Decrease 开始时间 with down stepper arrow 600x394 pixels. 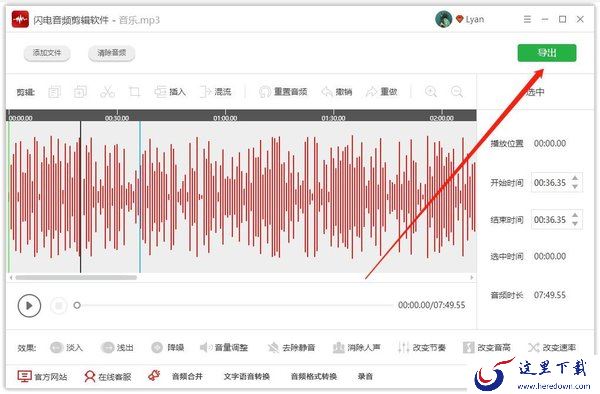pos(575,187)
